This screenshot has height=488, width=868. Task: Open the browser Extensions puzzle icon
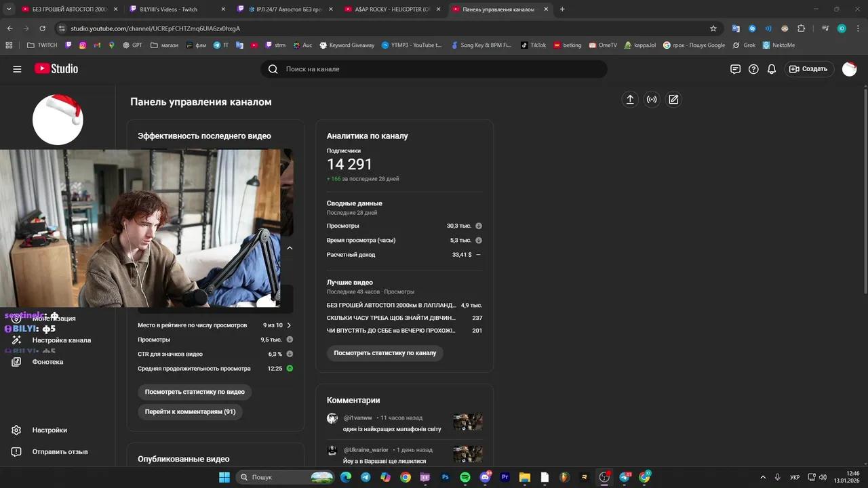802,28
